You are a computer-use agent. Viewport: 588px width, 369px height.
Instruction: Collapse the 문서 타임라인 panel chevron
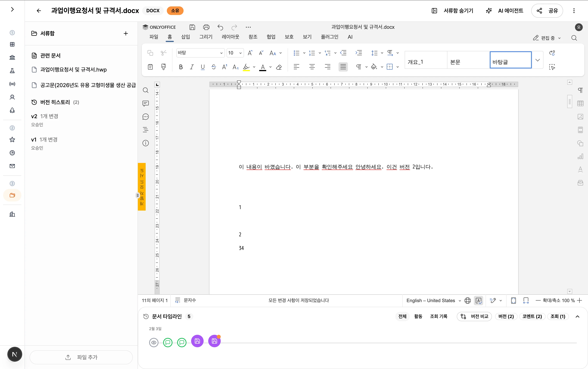[577, 317]
